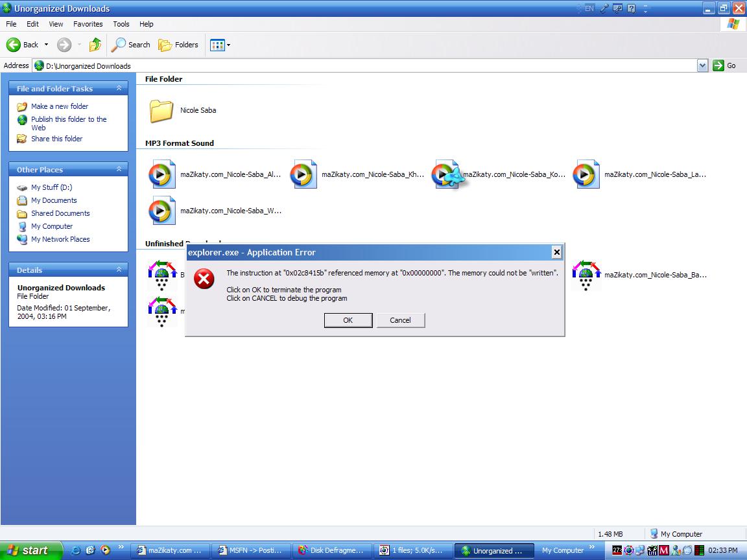Click the red error X icon

click(204, 279)
